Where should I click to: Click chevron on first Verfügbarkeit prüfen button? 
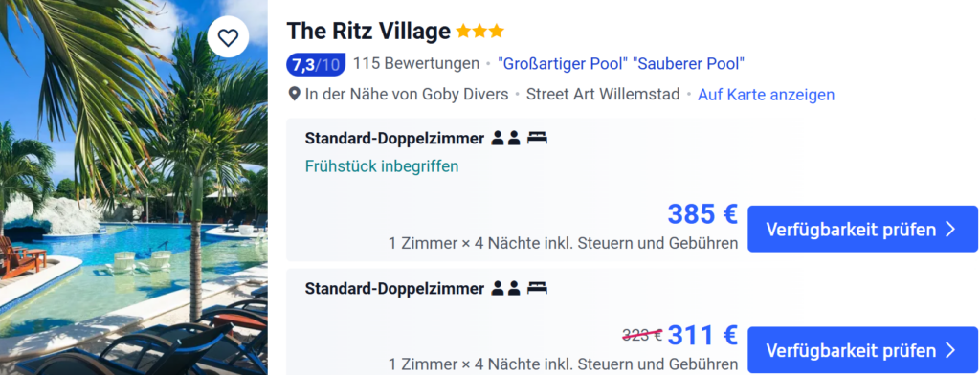click(x=950, y=230)
